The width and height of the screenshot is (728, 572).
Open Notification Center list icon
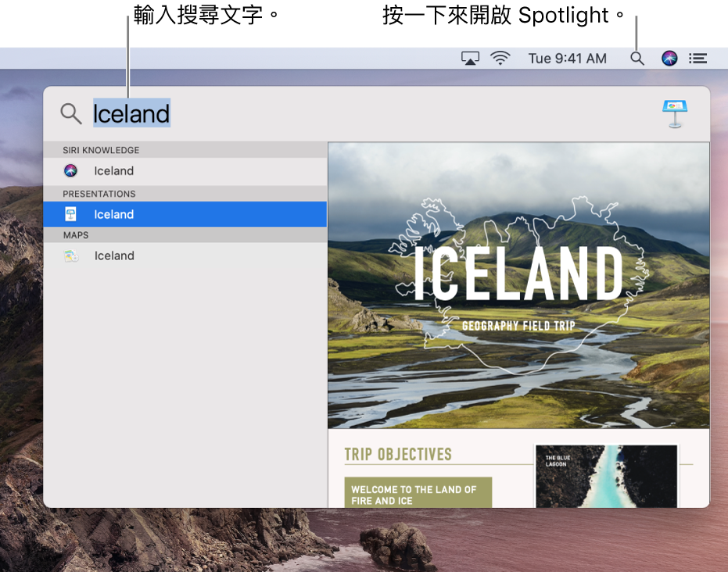click(x=698, y=59)
